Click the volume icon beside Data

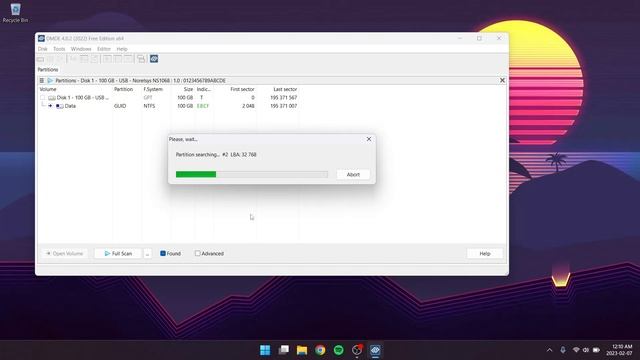[x=60, y=106]
